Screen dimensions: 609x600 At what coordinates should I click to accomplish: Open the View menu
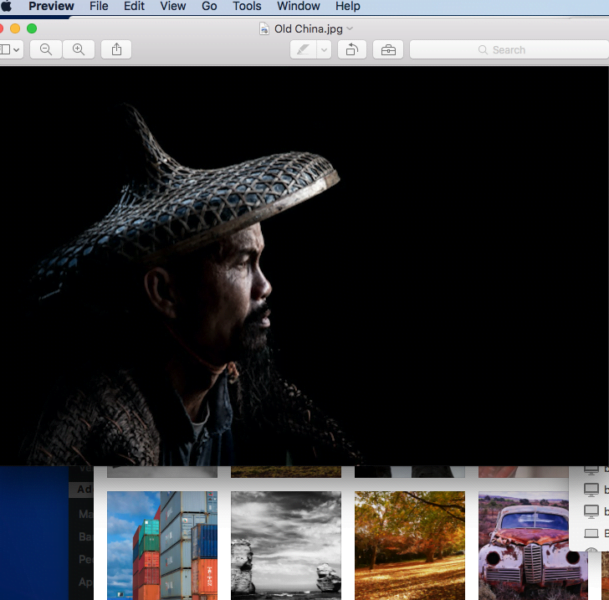point(173,6)
